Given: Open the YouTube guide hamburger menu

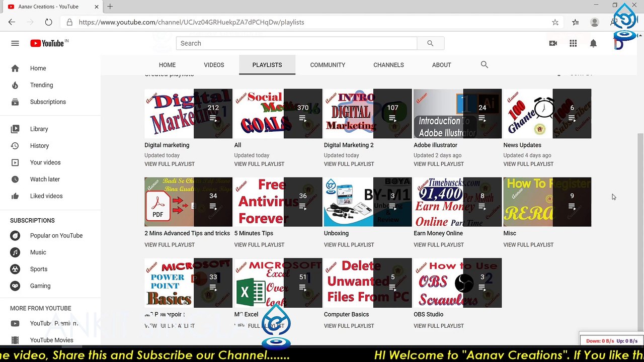Looking at the screenshot, I should [x=15, y=43].
